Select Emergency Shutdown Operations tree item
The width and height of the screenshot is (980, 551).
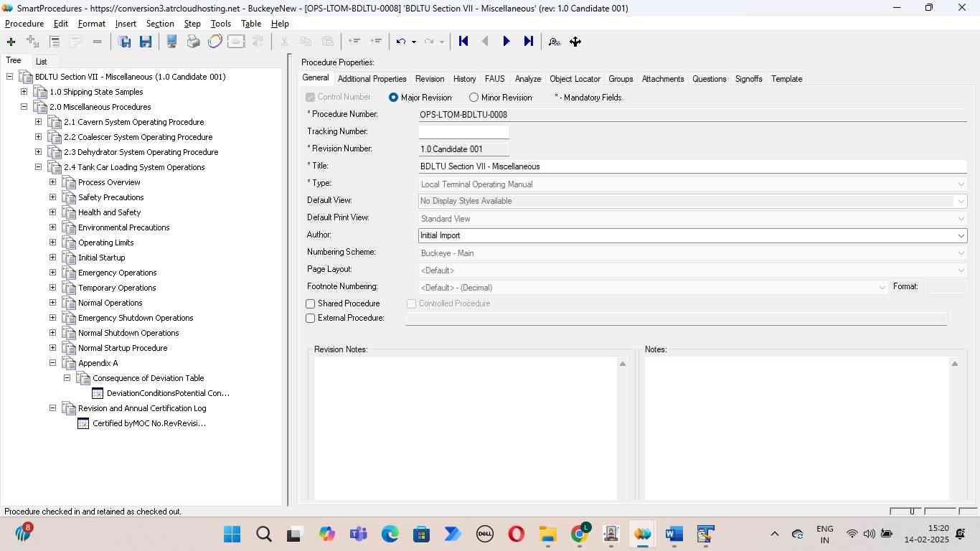(x=136, y=318)
